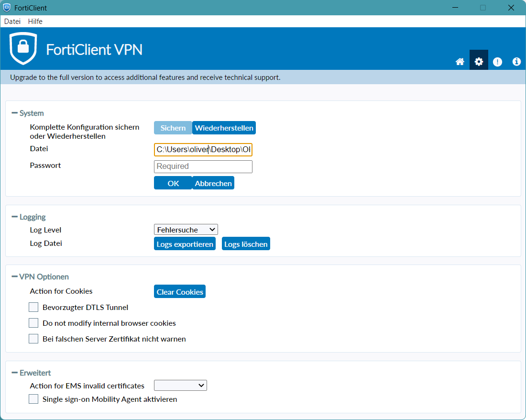Open the Log Level Fehlersuche dropdown
The width and height of the screenshot is (526, 420).
186,230
